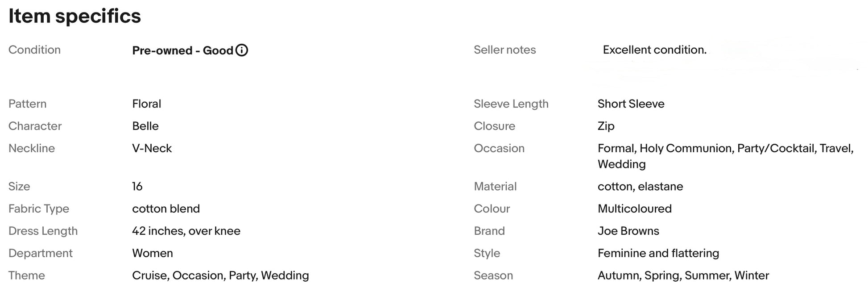
Task: Click the V-Neck neckline value
Action: click(152, 148)
